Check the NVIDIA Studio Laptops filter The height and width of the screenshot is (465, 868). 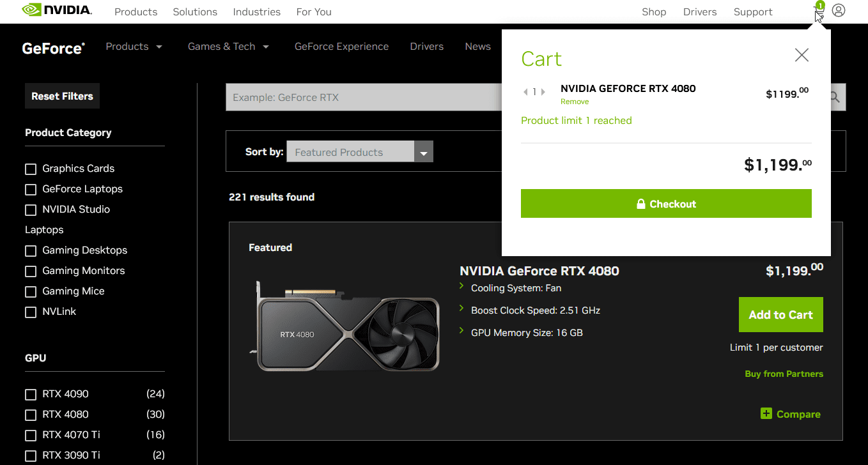click(31, 210)
